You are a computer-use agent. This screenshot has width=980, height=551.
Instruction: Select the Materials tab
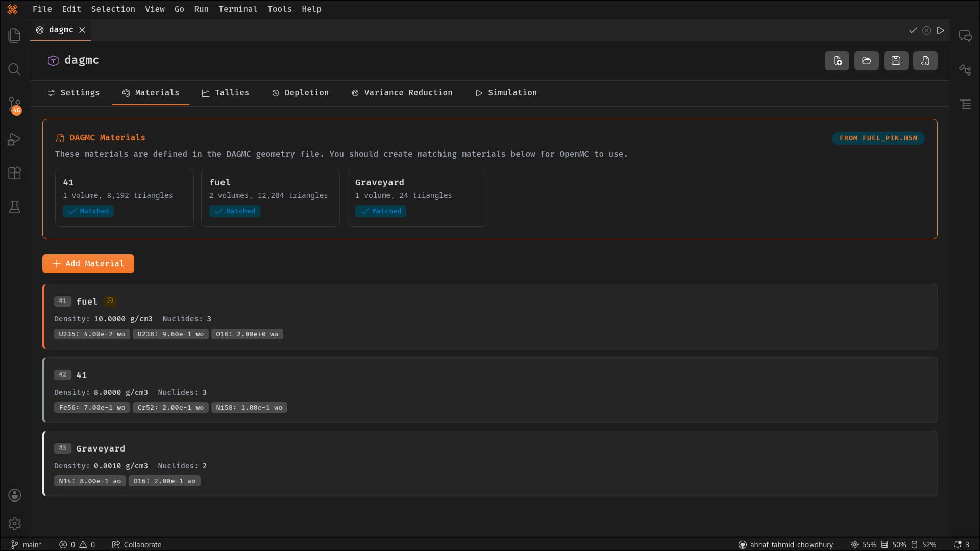(151, 93)
